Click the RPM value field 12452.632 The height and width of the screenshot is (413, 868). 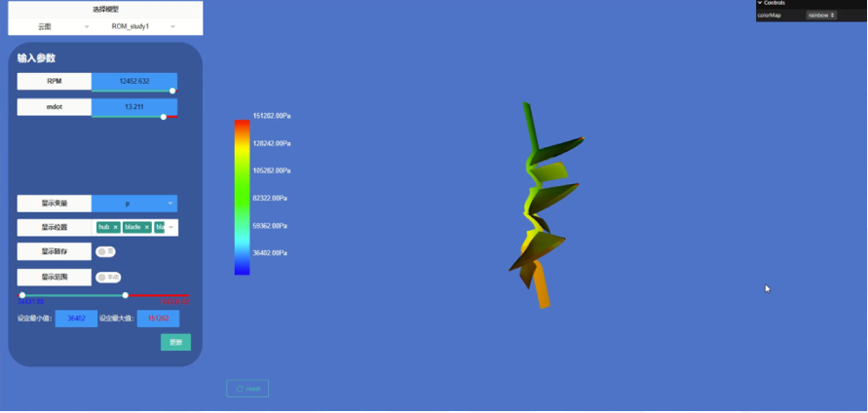134,81
